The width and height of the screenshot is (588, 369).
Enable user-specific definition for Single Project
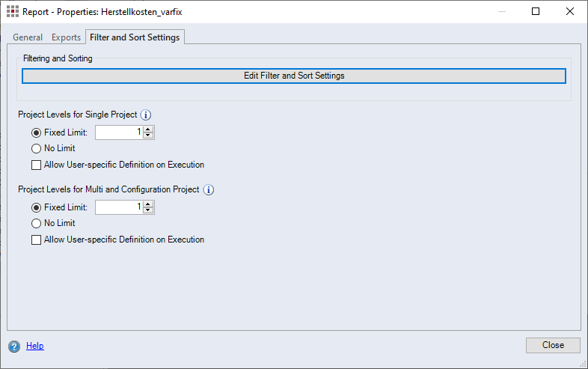tap(36, 165)
